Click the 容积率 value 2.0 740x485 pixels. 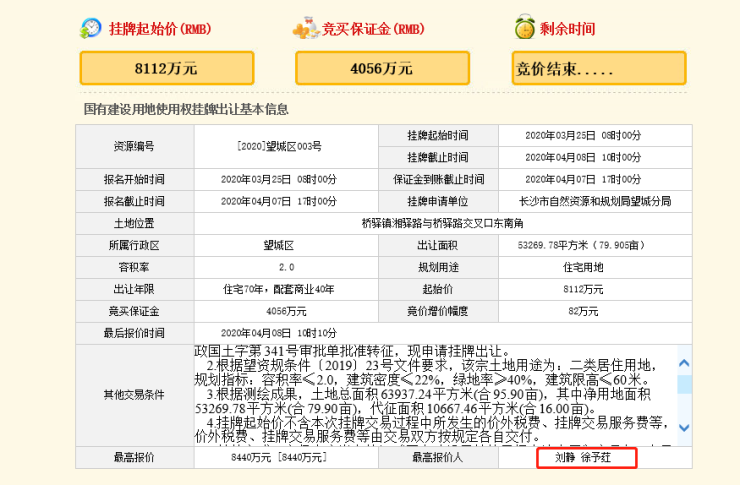click(286, 267)
